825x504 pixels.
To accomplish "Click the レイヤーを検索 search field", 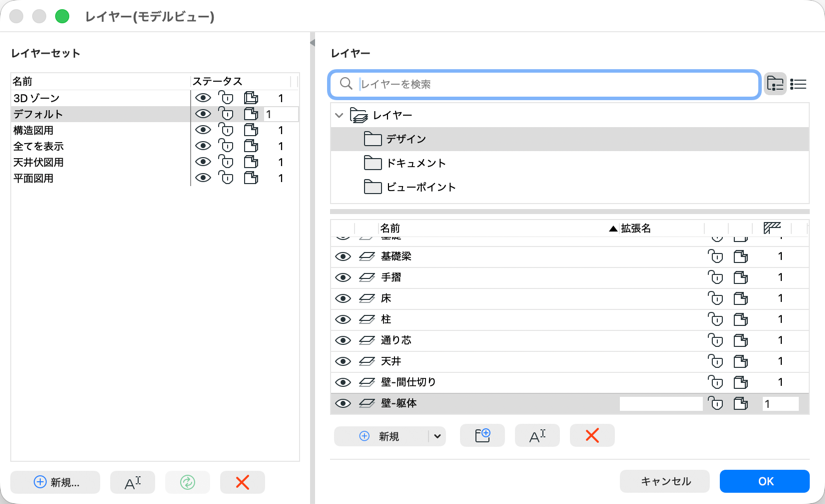I will click(545, 84).
